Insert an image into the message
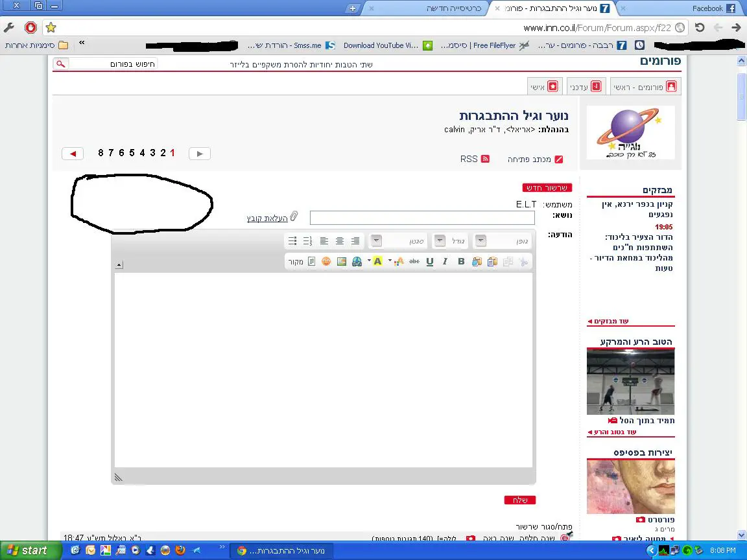This screenshot has height=560, width=747. click(x=342, y=261)
